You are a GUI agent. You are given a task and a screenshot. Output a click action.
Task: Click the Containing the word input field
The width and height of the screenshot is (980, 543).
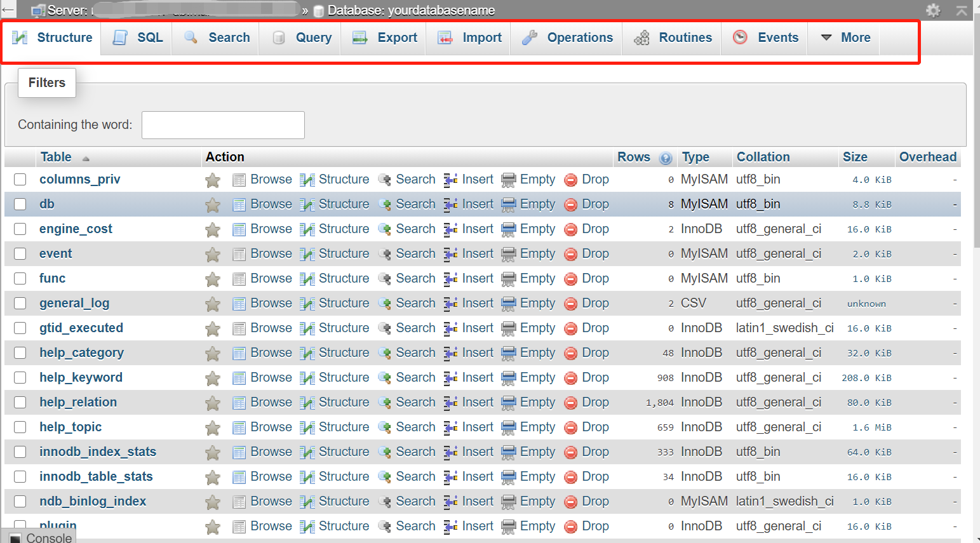pos(222,124)
